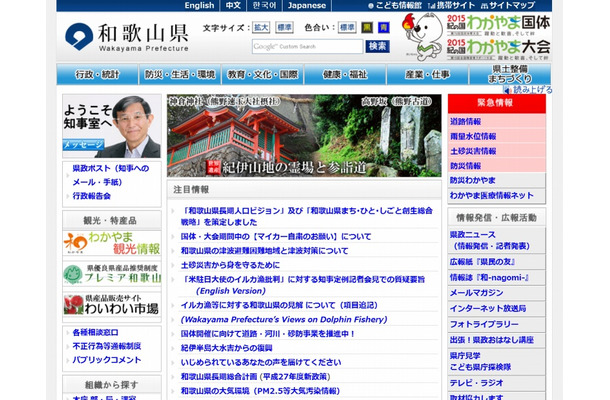Set color scheme to standard 標準
610x400 pixels.
pos(347,27)
